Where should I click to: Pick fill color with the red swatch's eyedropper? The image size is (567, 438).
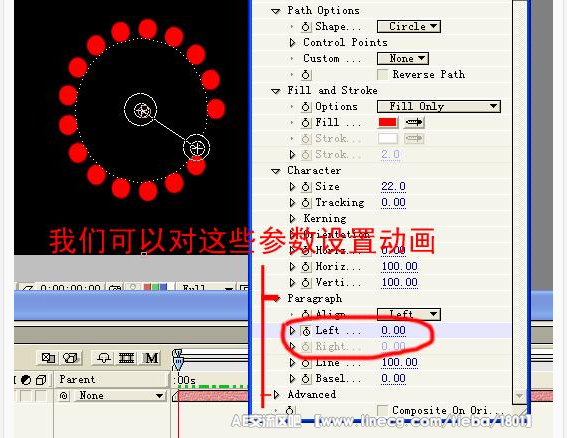coord(414,122)
